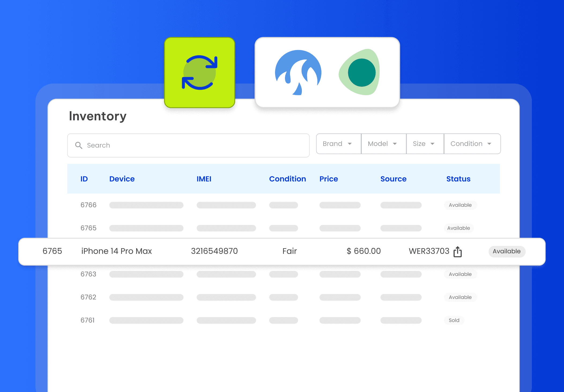Click the Status column header

pyautogui.click(x=458, y=179)
